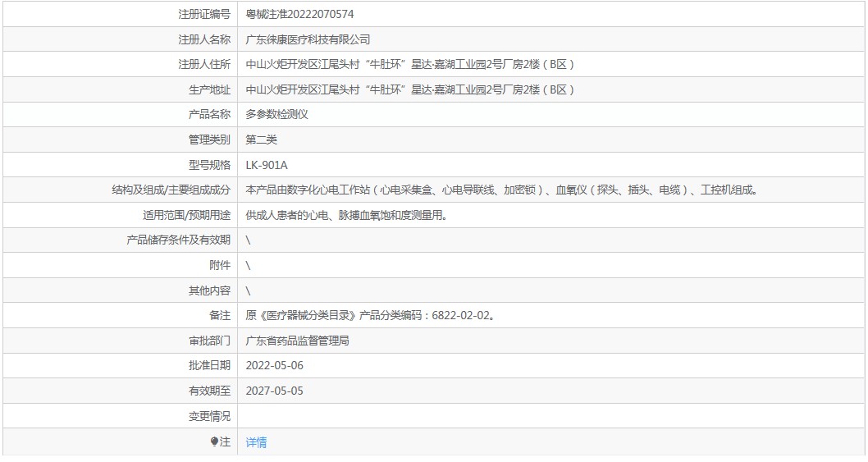Screen dimensions: 868x462
Task: Select the structure description starting 本产品由数字化心电工作站
Action: pos(501,190)
